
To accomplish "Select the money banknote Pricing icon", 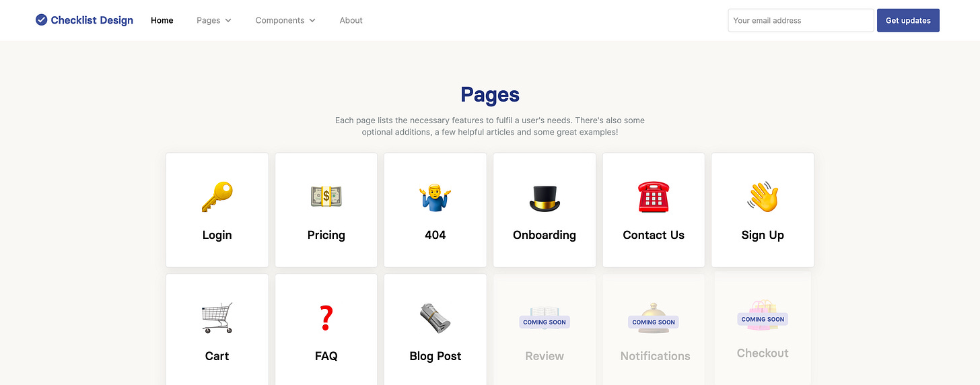I will pos(326,197).
